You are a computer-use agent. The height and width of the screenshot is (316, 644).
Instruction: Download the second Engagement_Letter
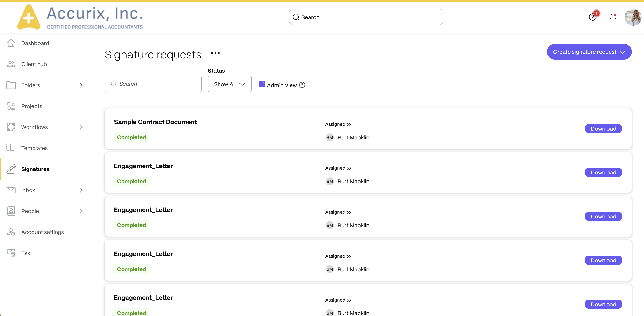click(603, 216)
